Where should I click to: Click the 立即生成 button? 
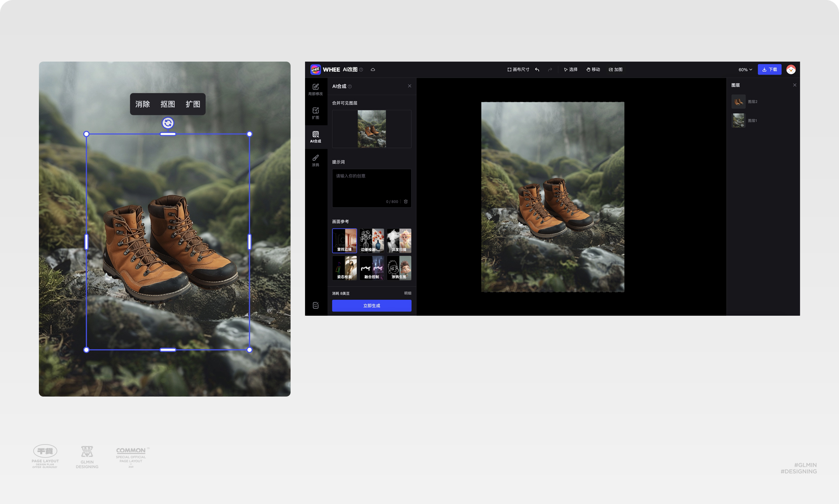point(371,305)
